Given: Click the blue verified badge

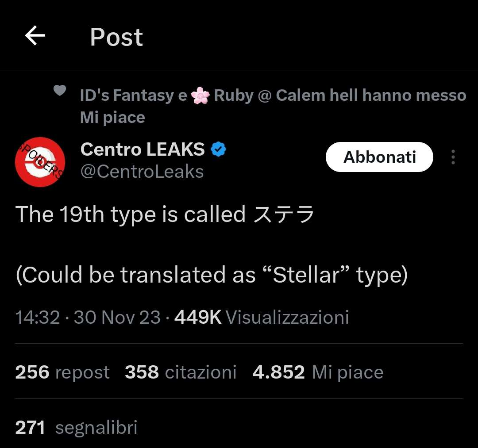Looking at the screenshot, I should (218, 150).
